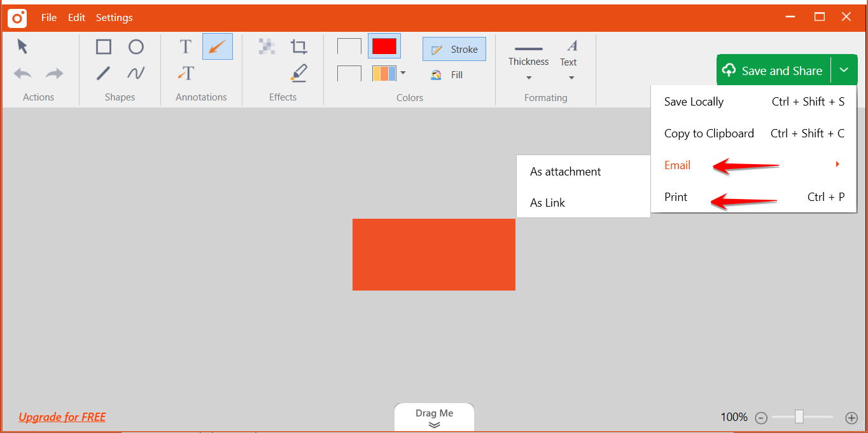868x433 pixels.
Task: Click the orange rectangle on canvas
Action: pyautogui.click(x=434, y=254)
